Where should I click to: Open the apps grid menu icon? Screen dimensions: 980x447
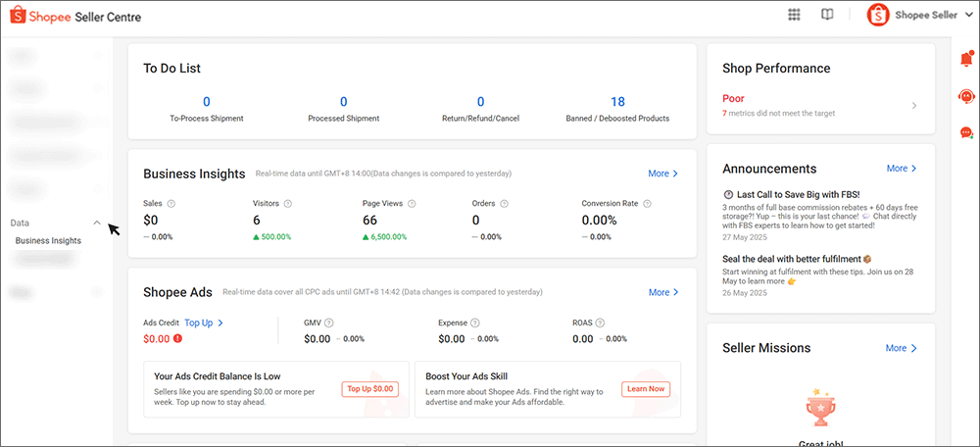click(x=795, y=15)
